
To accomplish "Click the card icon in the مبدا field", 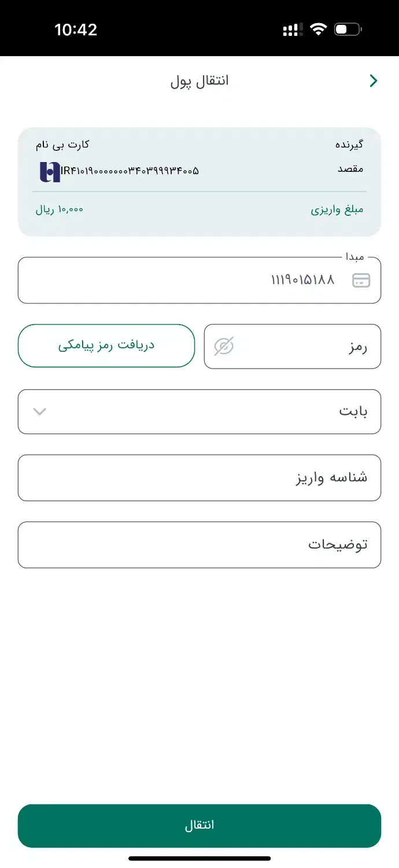I will tap(361, 280).
